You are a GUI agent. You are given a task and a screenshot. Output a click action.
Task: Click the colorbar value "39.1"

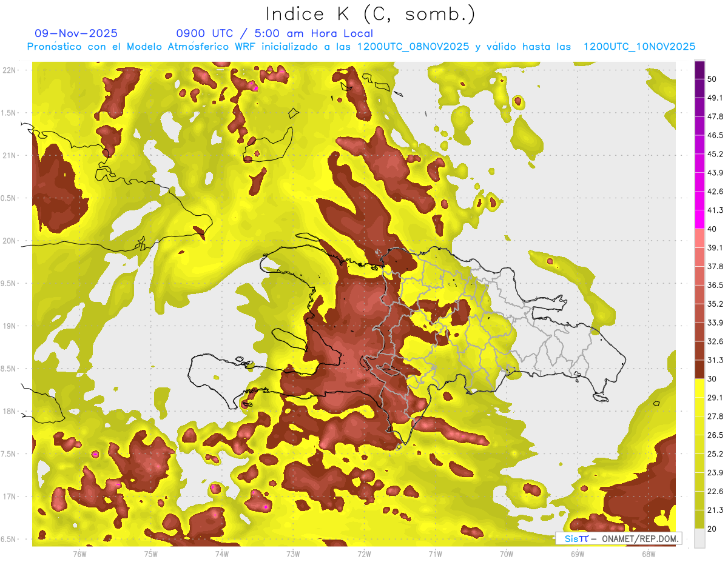pos(715,247)
